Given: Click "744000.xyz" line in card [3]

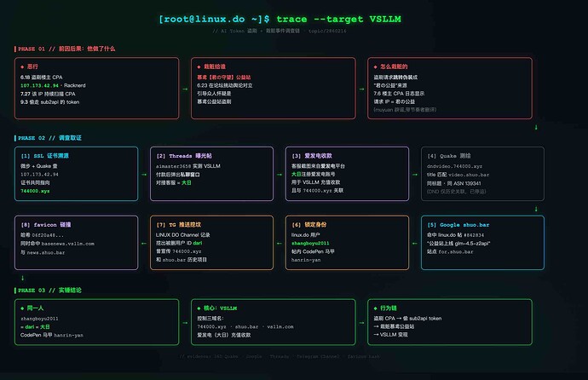Looking at the screenshot, I should [x=317, y=190].
